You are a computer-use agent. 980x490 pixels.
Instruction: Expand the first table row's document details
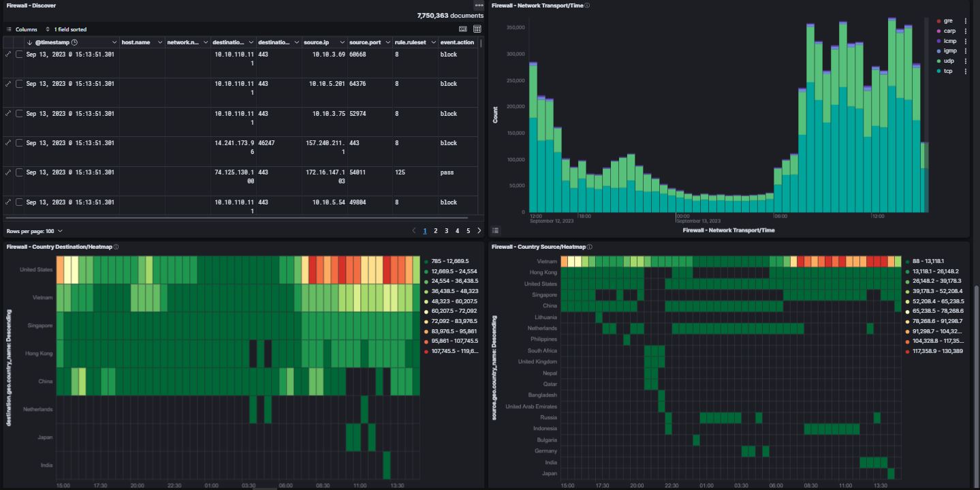point(8,55)
